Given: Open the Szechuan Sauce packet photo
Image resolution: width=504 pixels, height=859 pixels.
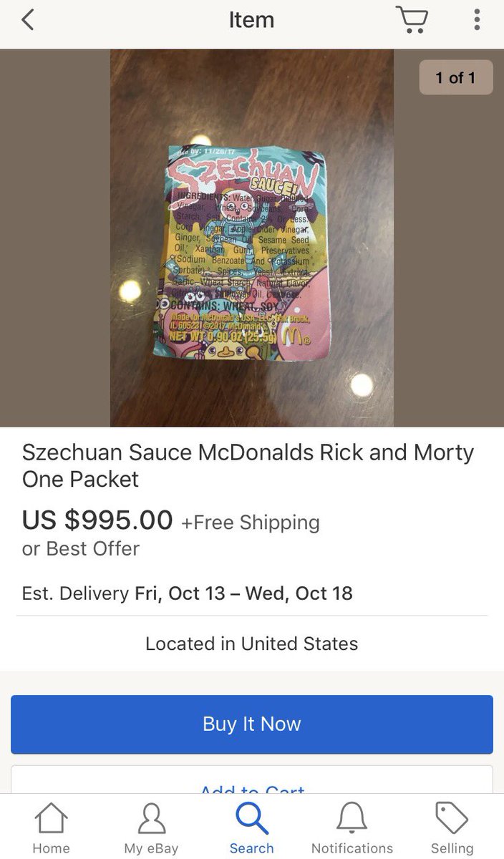Looking at the screenshot, I should coord(252,238).
